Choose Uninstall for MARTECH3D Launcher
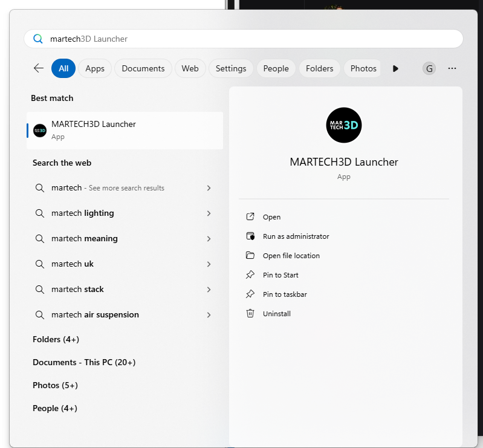 click(277, 314)
